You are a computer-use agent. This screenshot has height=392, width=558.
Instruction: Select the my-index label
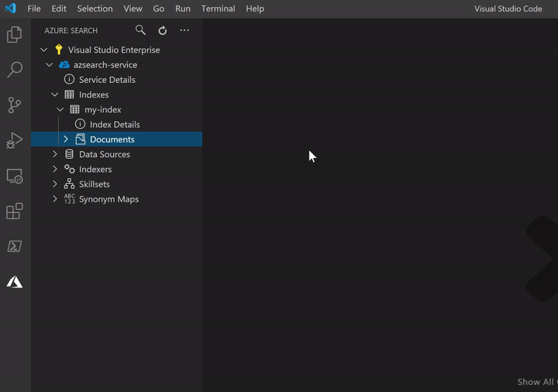coord(102,109)
